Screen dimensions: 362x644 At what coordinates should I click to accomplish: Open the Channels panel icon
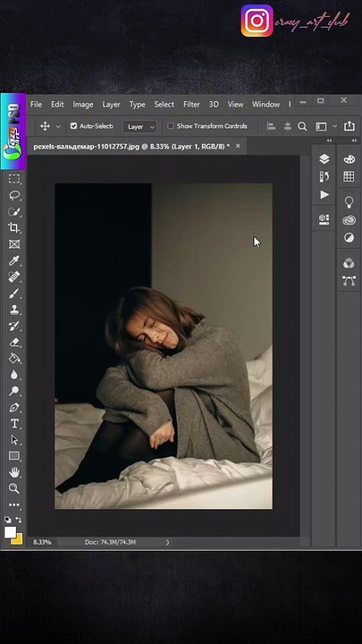(x=349, y=263)
